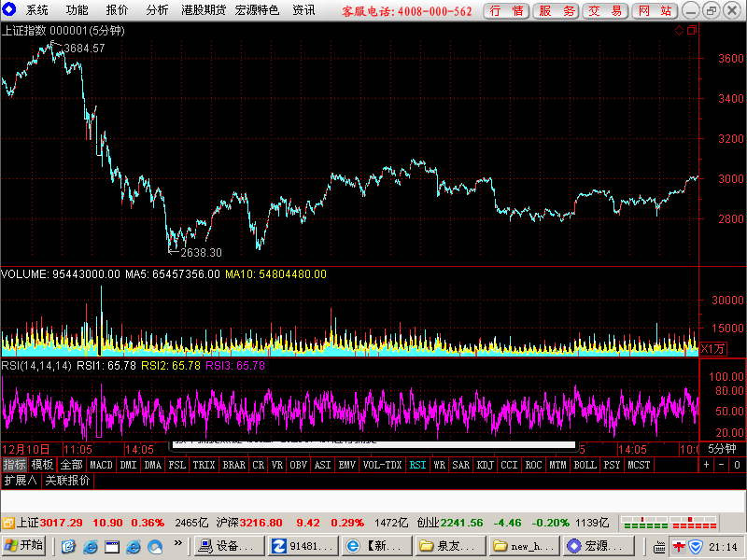Select the 关联报价 tab

(67, 481)
